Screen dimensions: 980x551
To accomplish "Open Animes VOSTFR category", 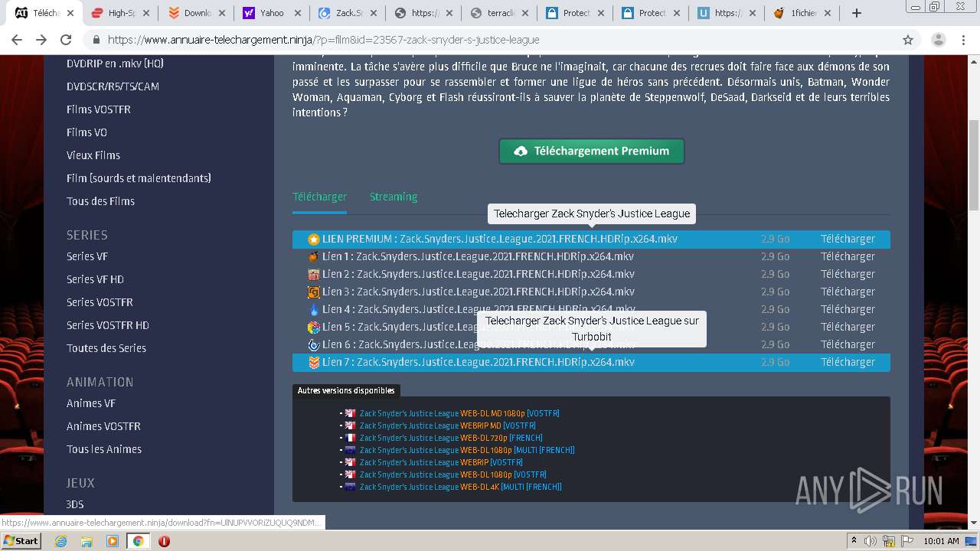I will 103,426.
